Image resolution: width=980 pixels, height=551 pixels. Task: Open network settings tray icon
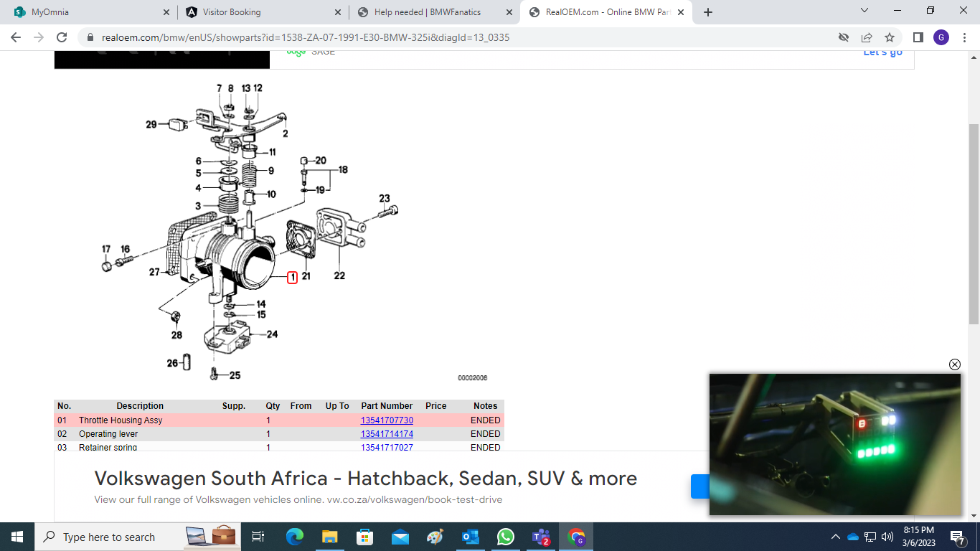pyautogui.click(x=870, y=537)
